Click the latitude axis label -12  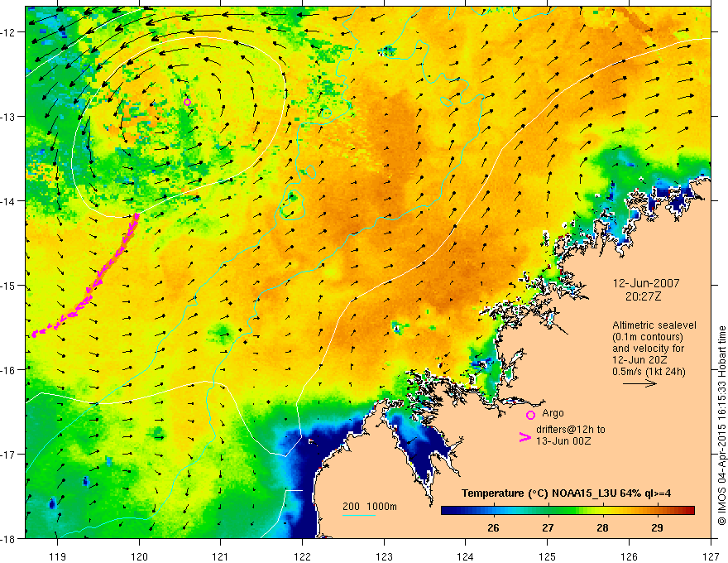pos(9,32)
